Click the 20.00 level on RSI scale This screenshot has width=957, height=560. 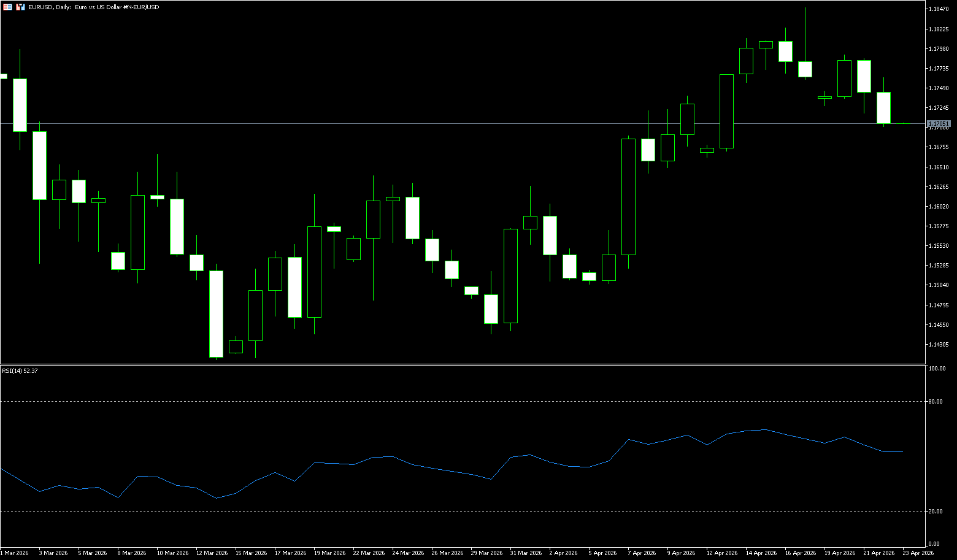[x=936, y=511]
